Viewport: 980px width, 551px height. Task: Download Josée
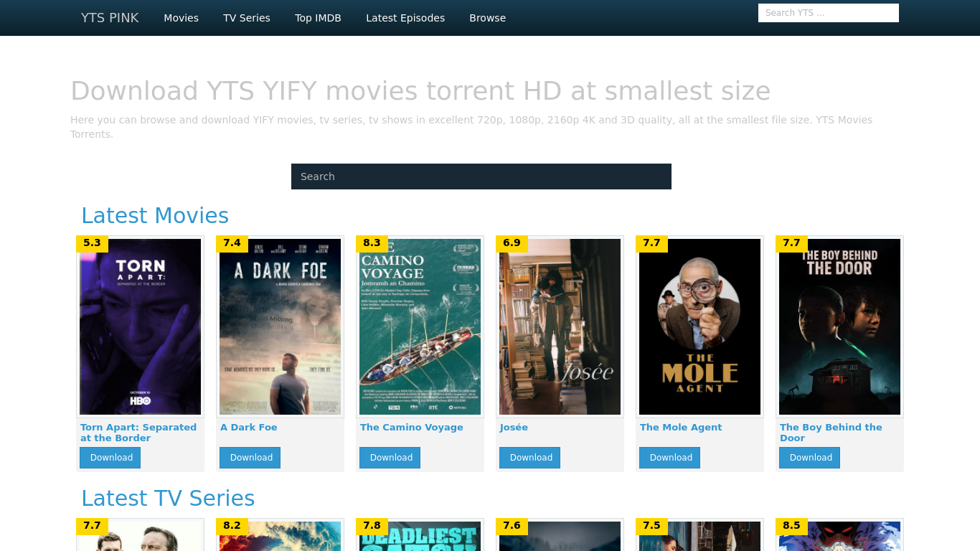coord(530,458)
